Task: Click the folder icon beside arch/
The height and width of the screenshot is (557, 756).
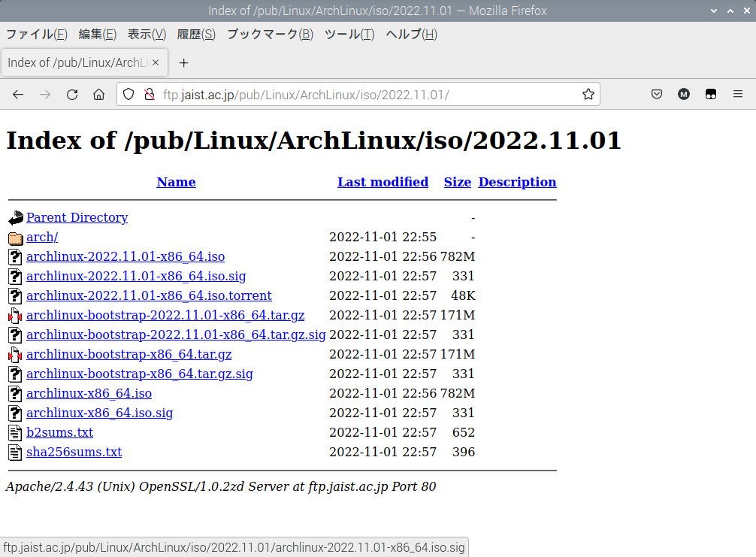Action: click(x=14, y=237)
